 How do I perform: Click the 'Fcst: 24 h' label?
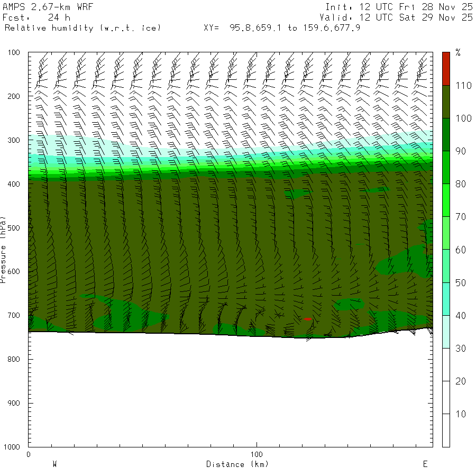(x=36, y=17)
